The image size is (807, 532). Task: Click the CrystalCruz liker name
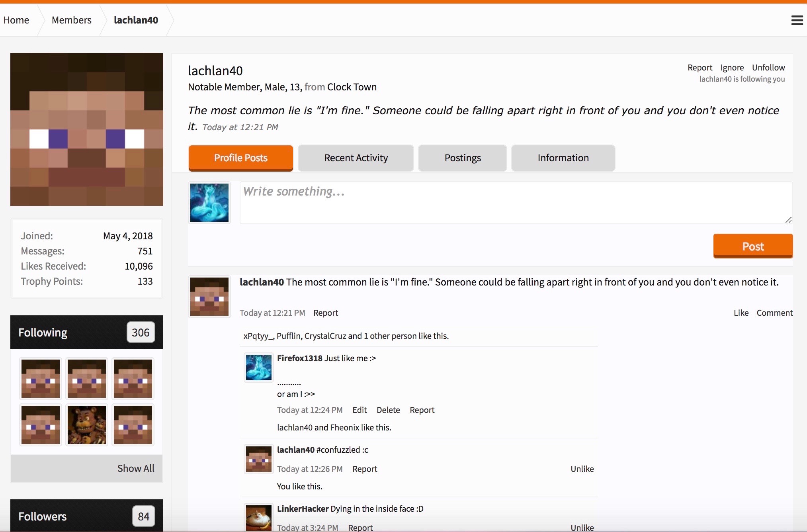[x=325, y=336]
